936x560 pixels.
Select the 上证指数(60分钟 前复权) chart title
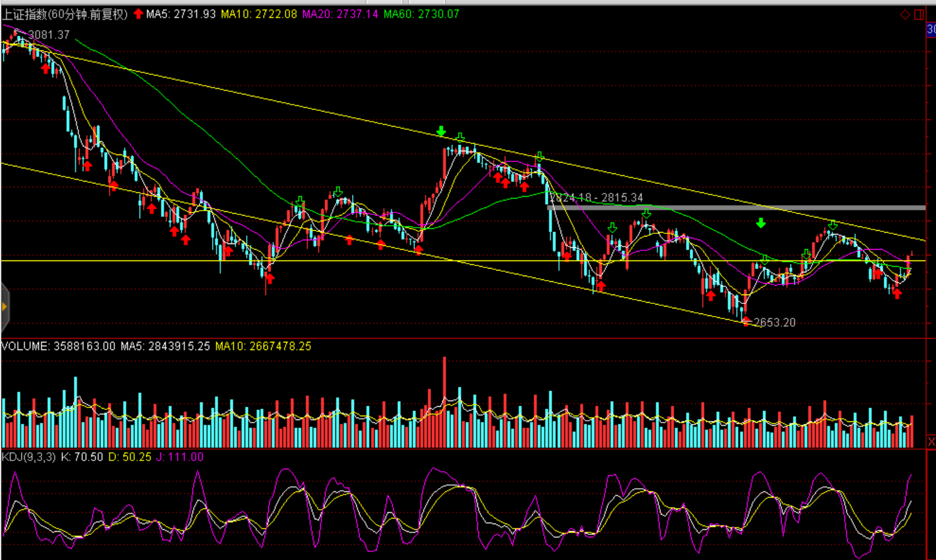click(65, 14)
